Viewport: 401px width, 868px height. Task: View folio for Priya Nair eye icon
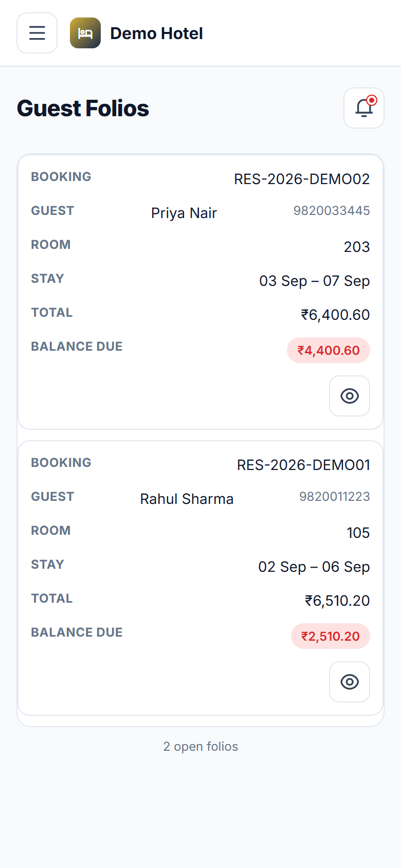pyautogui.click(x=350, y=396)
